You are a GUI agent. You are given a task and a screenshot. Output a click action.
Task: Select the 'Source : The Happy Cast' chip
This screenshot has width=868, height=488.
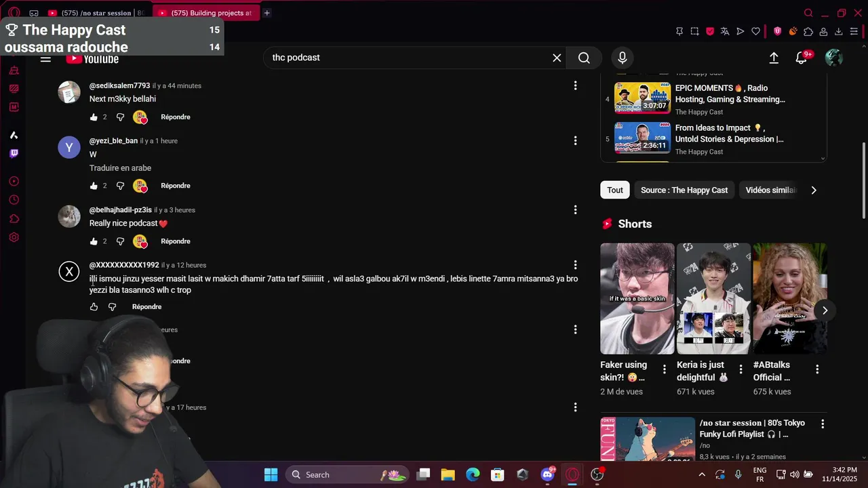point(684,190)
